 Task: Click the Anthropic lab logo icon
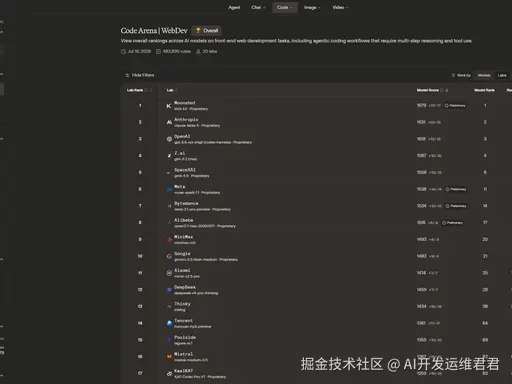coord(169,123)
